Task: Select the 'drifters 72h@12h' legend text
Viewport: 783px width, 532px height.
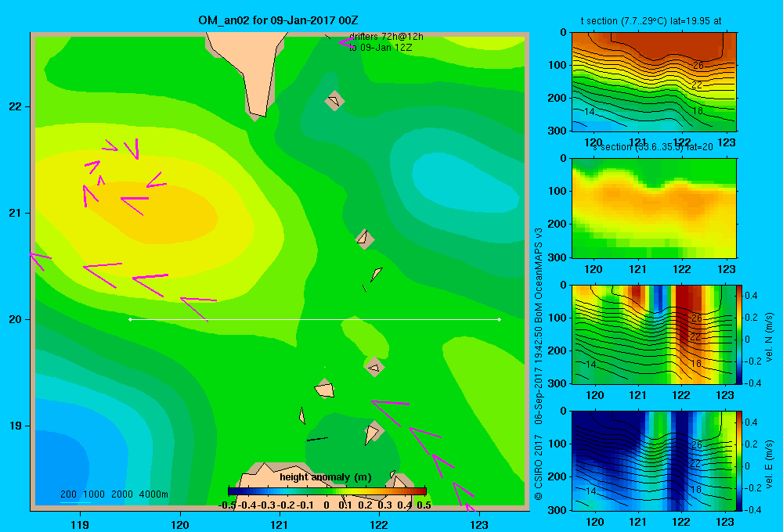Action: (386, 37)
